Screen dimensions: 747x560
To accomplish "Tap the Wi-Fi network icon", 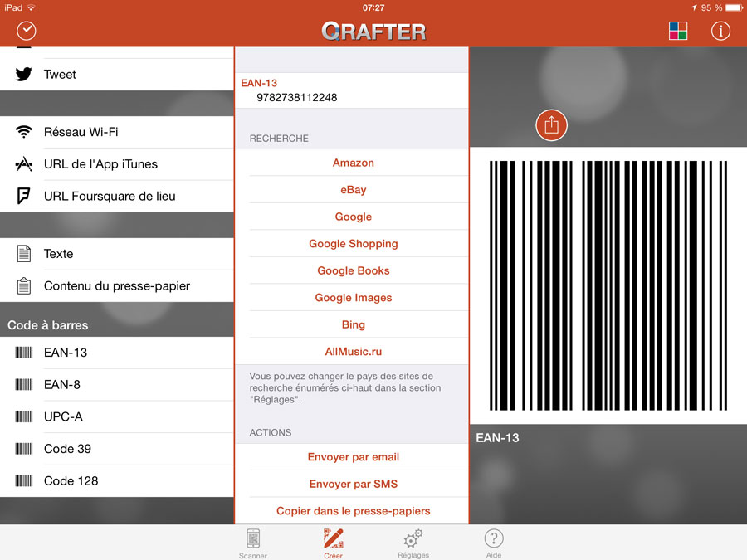I will coord(24,132).
